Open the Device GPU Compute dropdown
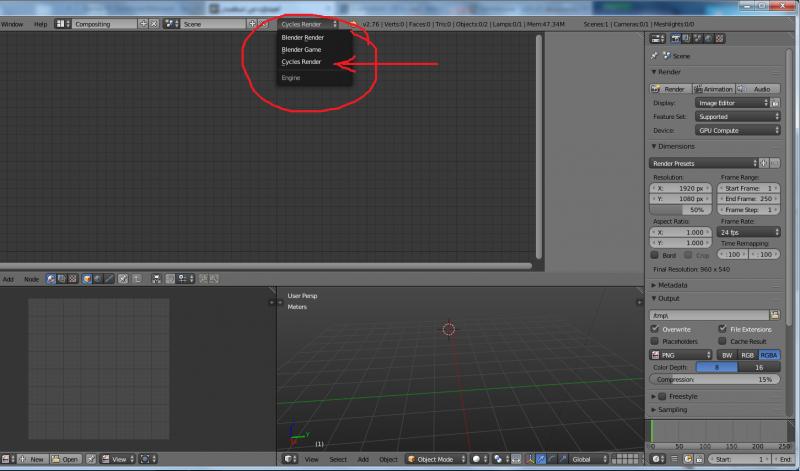This screenshot has width=800, height=471. (x=737, y=130)
